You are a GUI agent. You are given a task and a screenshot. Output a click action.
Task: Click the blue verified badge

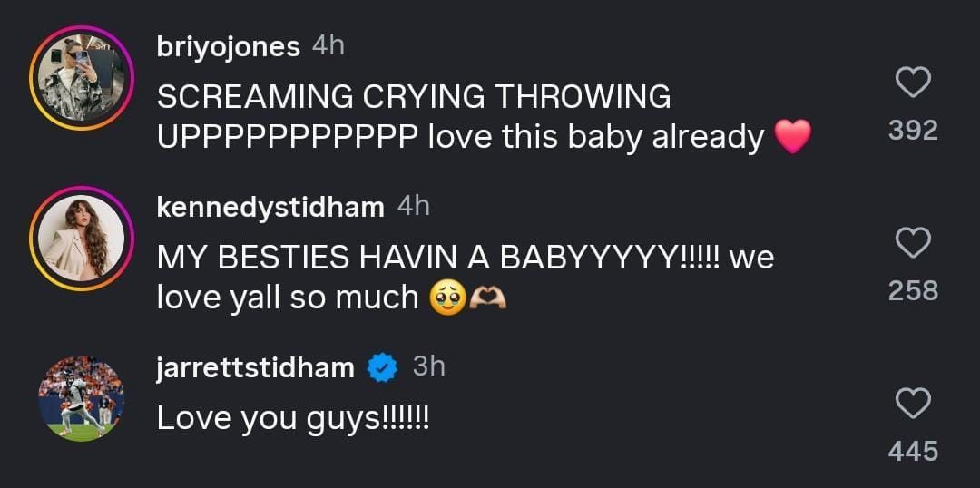[383, 367]
